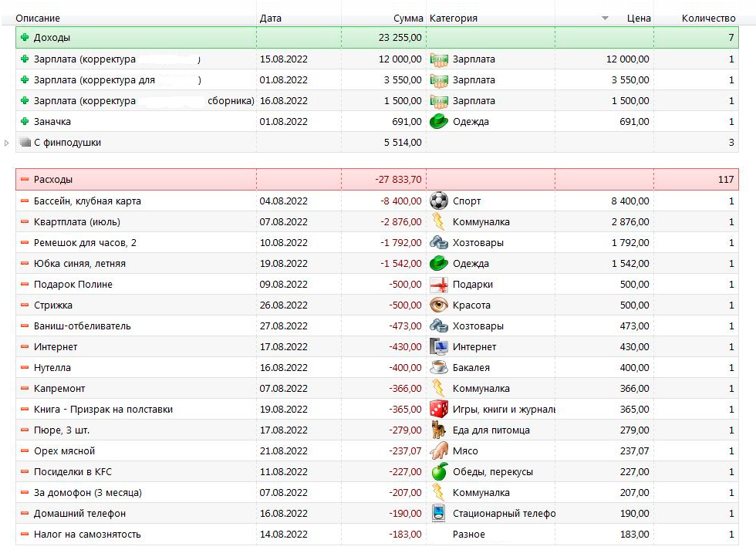The height and width of the screenshot is (560, 756).
Task: Open the sort arrow in Цена column header
Action: [605, 19]
